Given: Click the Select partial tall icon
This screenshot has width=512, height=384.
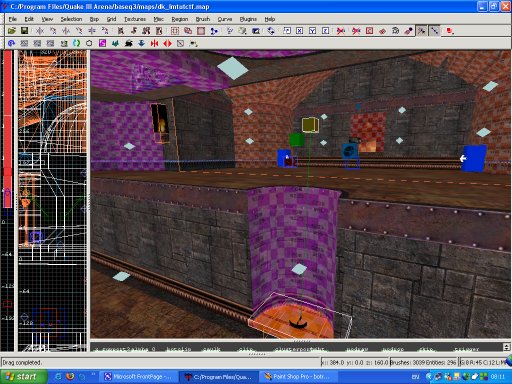Looking at the screenshot, I should click(x=146, y=31).
